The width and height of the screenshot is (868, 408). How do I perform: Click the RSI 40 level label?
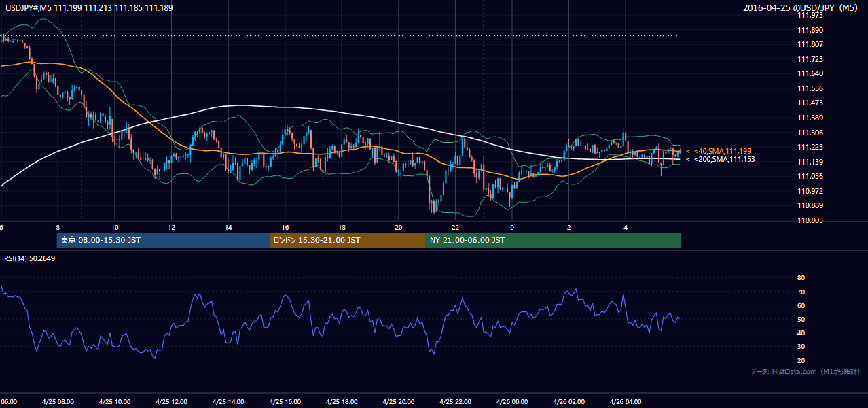[x=801, y=333]
